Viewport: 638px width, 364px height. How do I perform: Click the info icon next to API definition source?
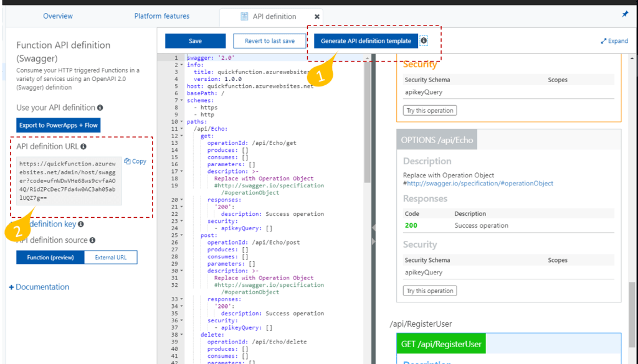click(x=93, y=240)
